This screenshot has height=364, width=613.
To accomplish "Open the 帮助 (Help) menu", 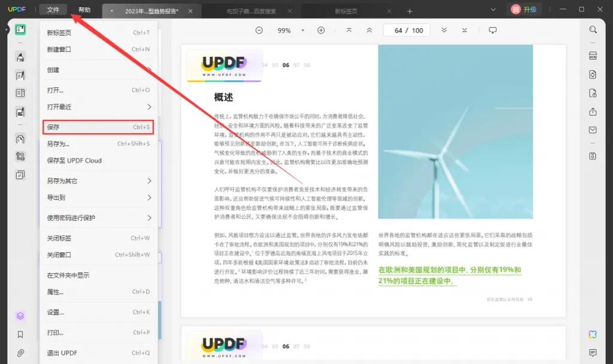I will coord(84,10).
